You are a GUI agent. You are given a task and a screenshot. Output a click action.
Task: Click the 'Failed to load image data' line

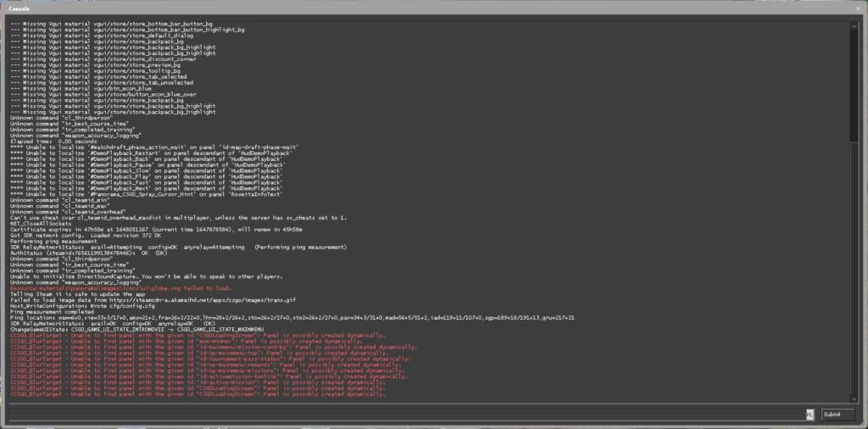(x=153, y=300)
